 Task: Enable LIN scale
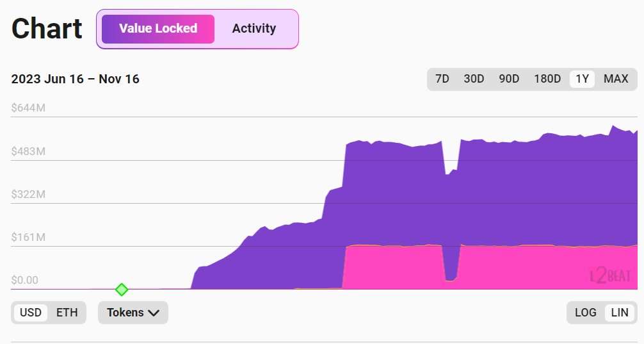620,313
